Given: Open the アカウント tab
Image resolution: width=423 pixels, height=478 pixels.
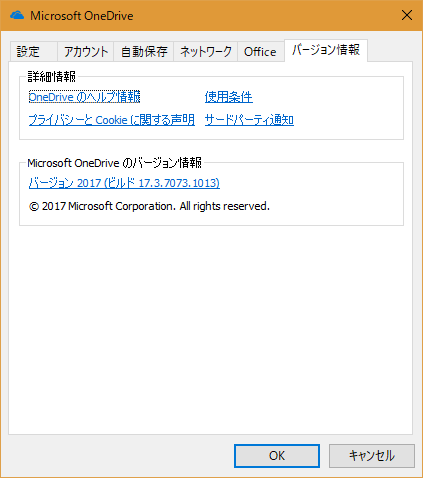Looking at the screenshot, I should coord(86,52).
